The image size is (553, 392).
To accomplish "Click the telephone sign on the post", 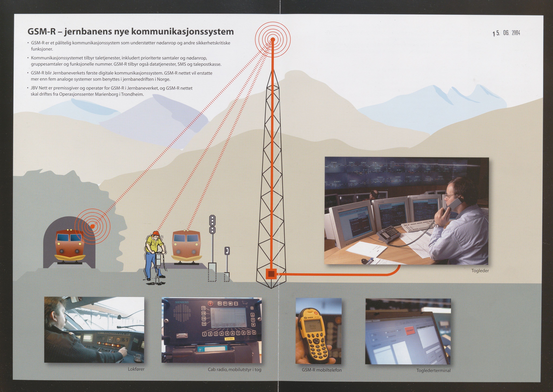I will (x=227, y=251).
